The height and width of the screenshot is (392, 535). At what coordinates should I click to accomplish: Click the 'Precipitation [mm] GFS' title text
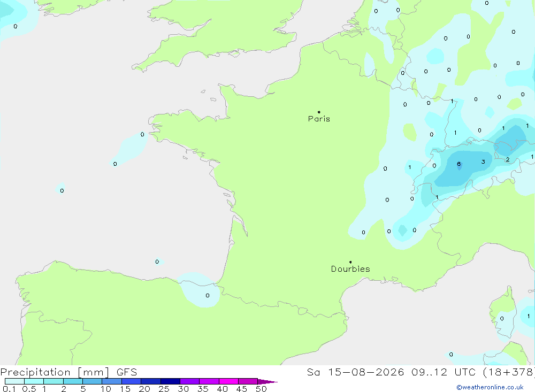point(68,372)
